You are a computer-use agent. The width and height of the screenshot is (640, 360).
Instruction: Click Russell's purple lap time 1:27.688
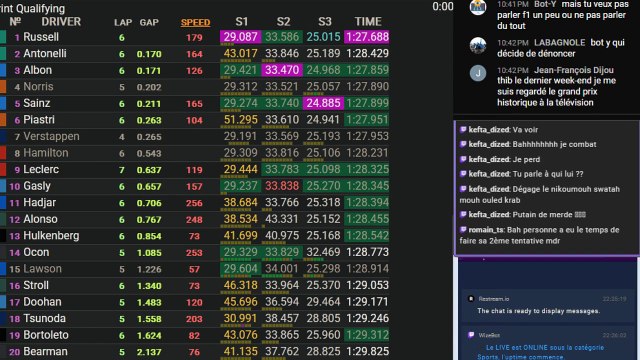point(367,37)
